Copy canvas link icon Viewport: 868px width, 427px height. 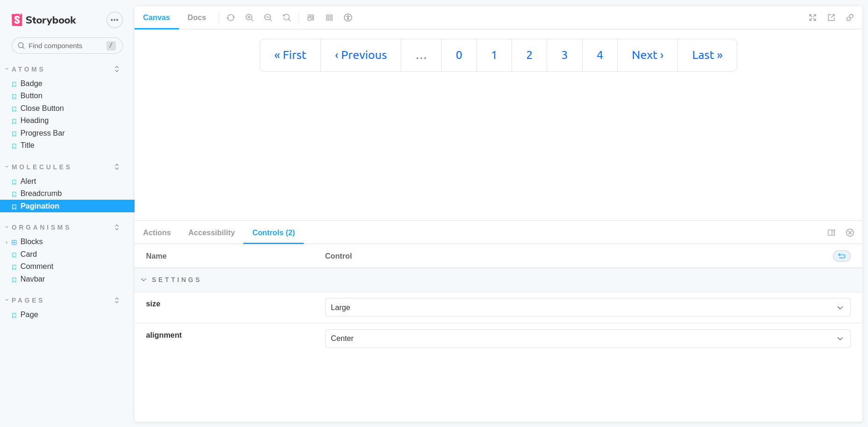pyautogui.click(x=850, y=18)
